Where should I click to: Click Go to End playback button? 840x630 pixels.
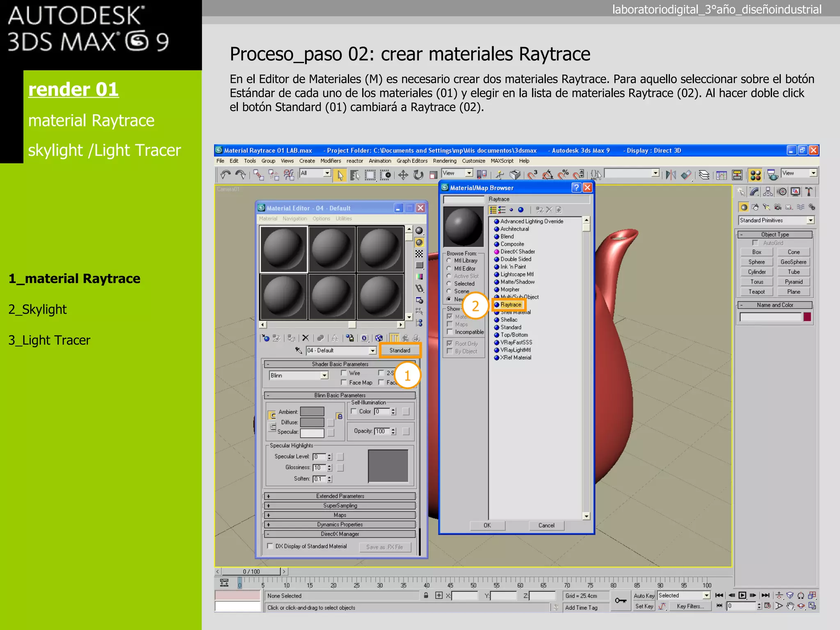[766, 595]
